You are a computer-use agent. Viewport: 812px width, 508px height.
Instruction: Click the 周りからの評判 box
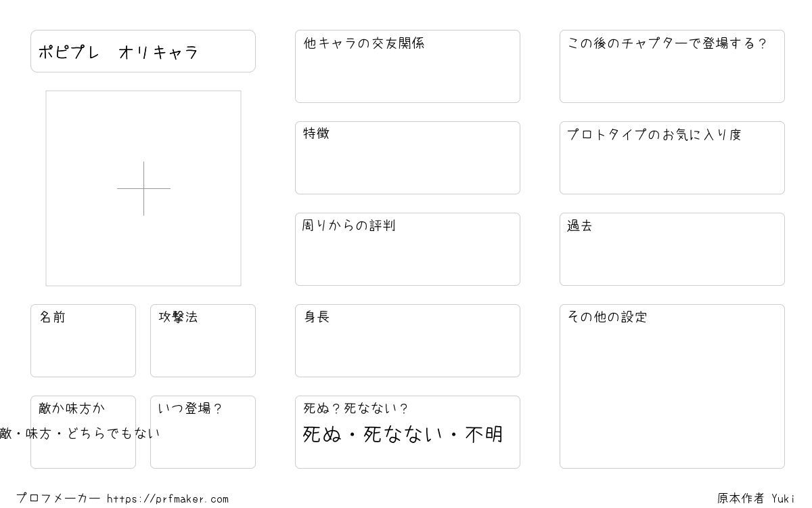coord(407,249)
